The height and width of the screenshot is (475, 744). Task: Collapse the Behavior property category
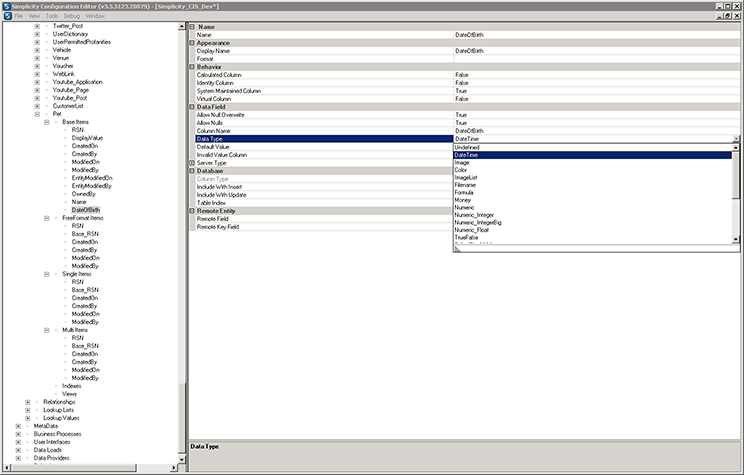tap(192, 67)
